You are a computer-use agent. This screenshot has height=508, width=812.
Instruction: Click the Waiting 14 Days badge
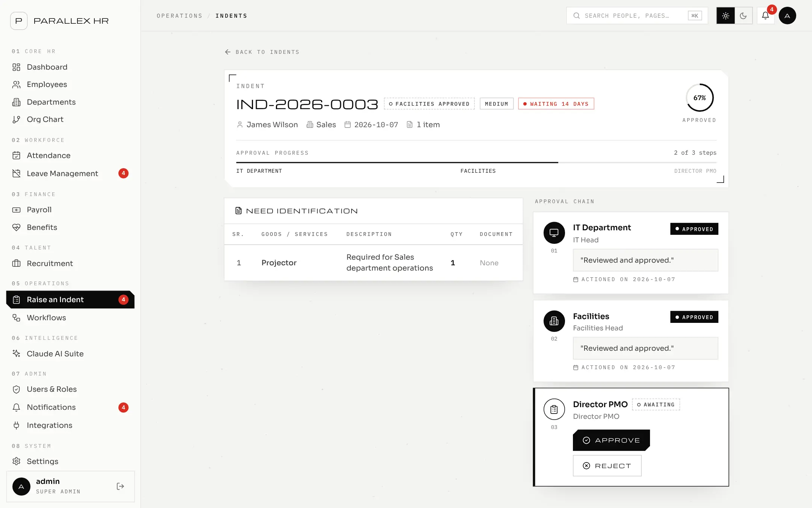[x=556, y=104]
